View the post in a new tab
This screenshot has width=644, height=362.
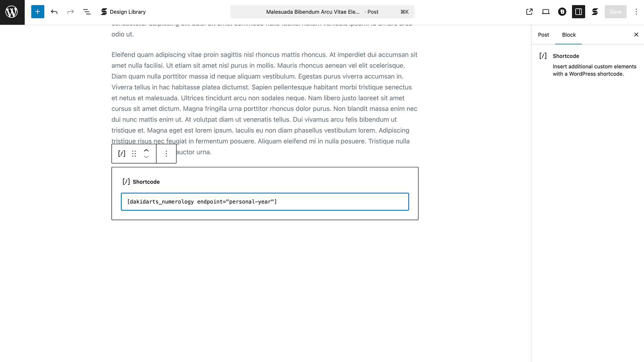click(529, 12)
